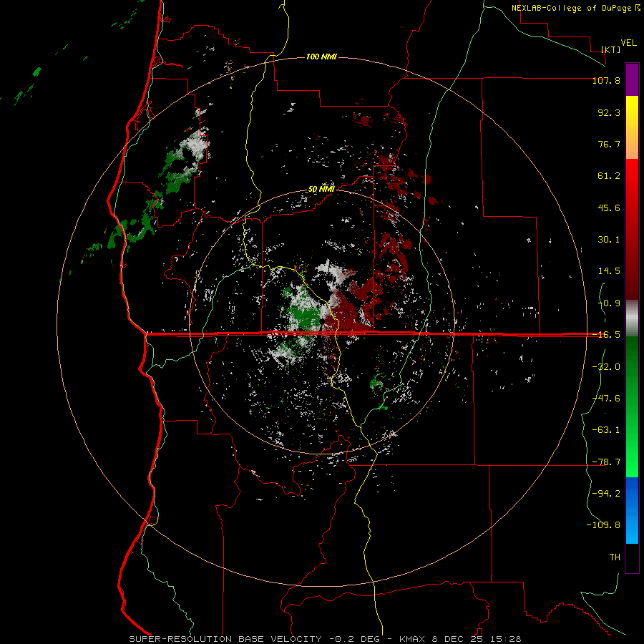644x644 pixels.
Task: Click the 'SUPER-RESOLUTION BASE VELOCITY' caption text
Action: pos(225,639)
